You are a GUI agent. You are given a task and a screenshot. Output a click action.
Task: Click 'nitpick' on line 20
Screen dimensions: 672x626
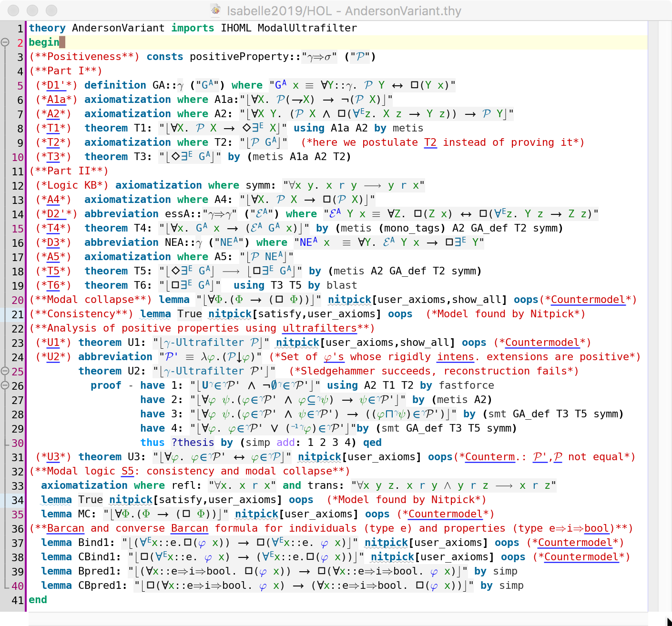click(x=349, y=300)
